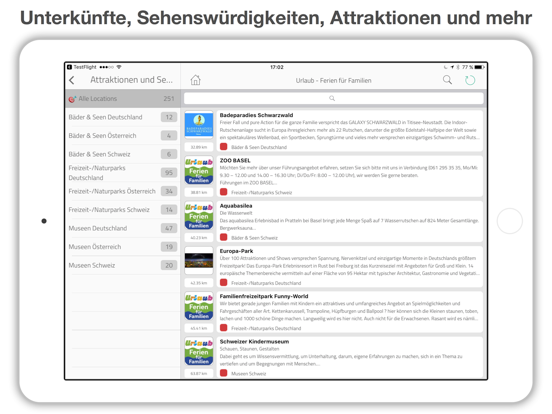Open the Europa-Park title
The width and height of the screenshot is (552, 414).
[237, 251]
